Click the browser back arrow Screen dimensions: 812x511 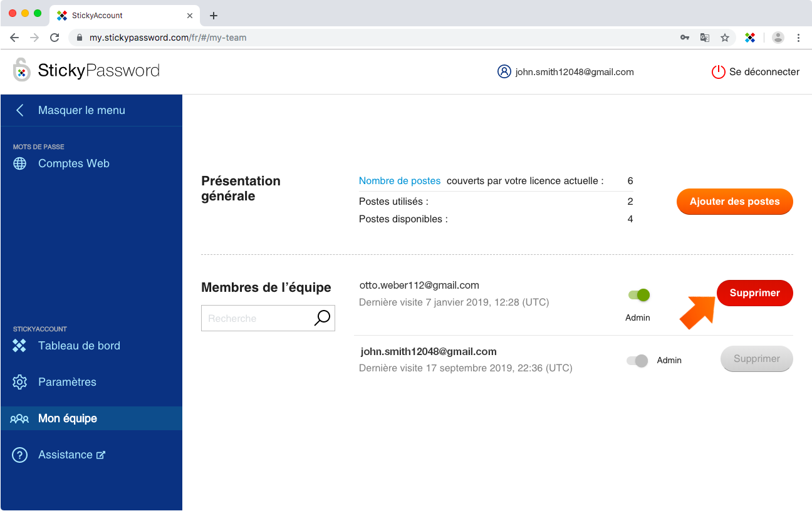(14, 38)
